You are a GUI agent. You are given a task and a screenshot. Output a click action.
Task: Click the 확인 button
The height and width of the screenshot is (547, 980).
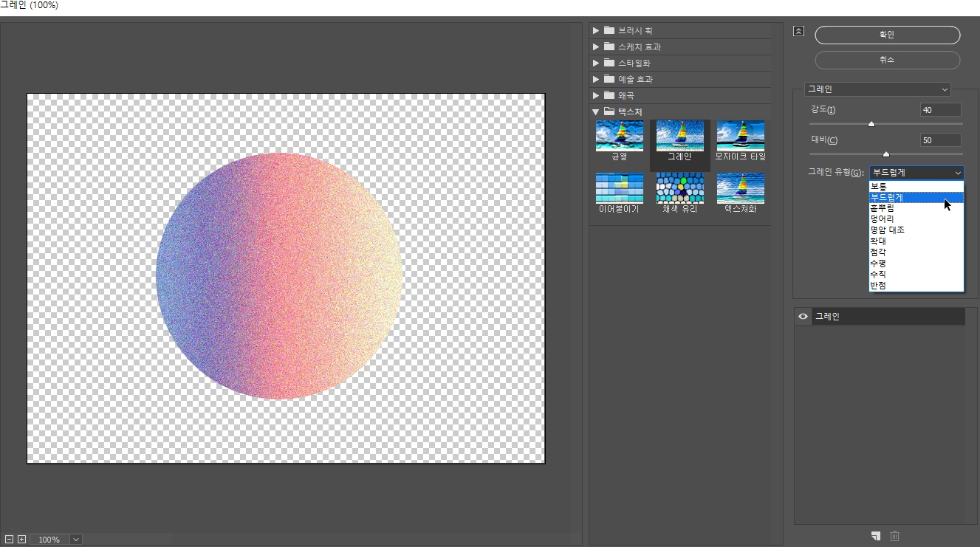tap(887, 35)
